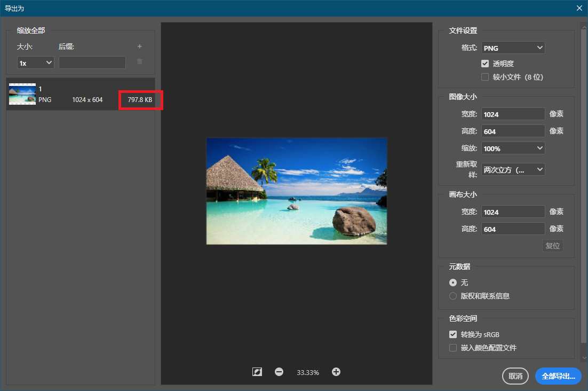The height and width of the screenshot is (391, 588).
Task: Toggle the 转换为 sRGB checkbox
Action: click(453, 335)
